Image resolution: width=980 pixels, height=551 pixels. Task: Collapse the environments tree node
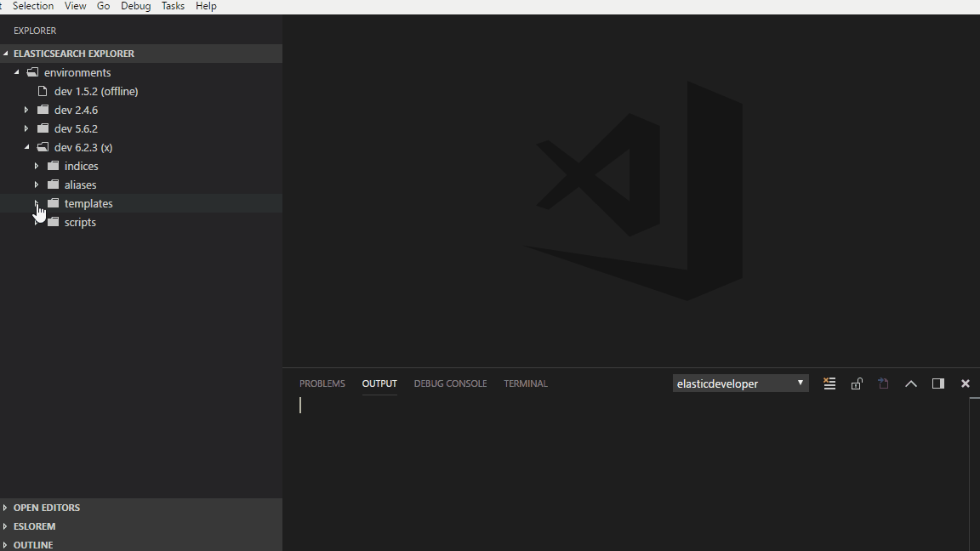tap(17, 72)
